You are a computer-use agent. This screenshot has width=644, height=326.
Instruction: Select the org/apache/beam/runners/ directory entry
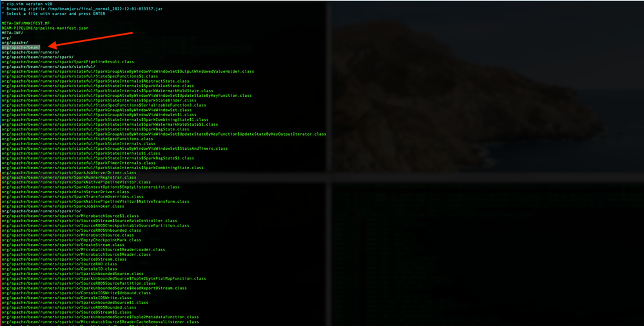[30, 52]
